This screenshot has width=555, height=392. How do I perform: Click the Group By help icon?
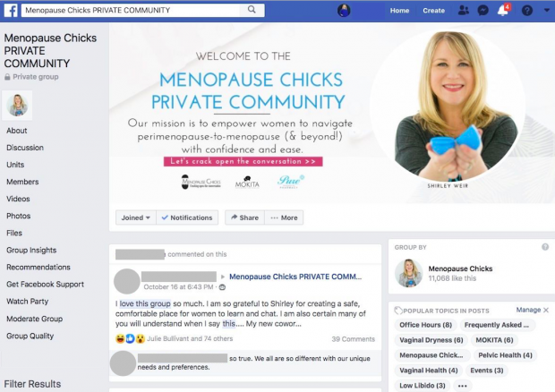pyautogui.click(x=545, y=247)
